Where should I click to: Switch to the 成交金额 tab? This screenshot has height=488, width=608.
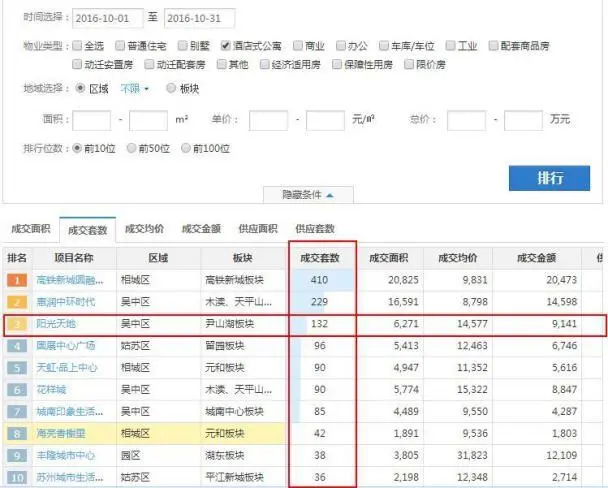201,229
